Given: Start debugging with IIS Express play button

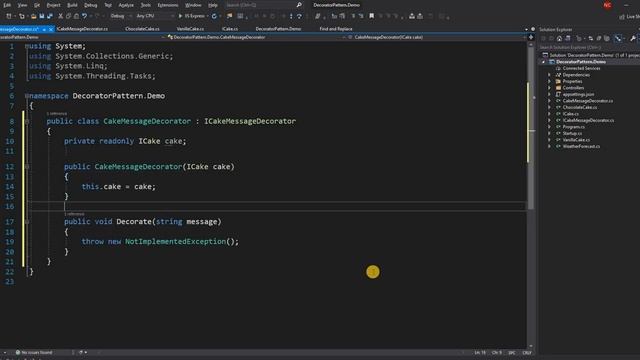Looking at the screenshot, I should coord(191,16).
